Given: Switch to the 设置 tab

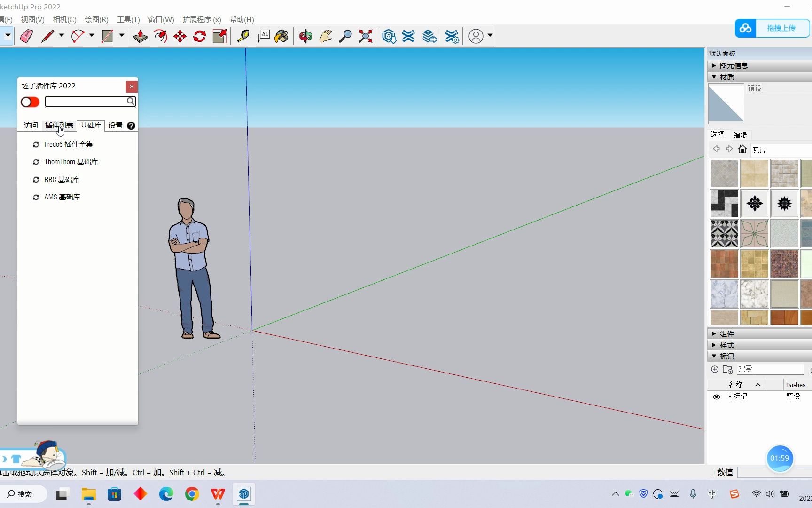Looking at the screenshot, I should [115, 126].
